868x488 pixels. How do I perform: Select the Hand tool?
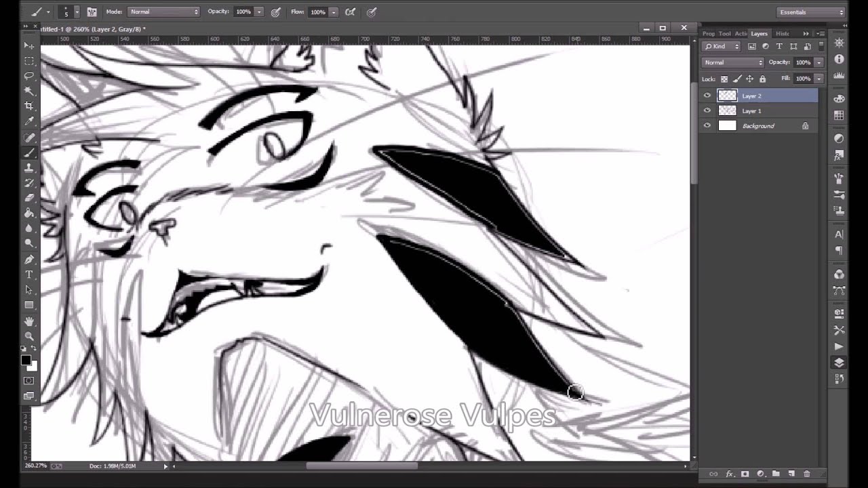[29, 321]
